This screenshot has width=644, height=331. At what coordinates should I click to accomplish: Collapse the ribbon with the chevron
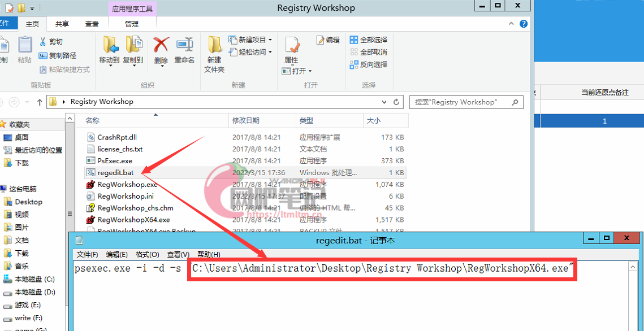(511, 24)
